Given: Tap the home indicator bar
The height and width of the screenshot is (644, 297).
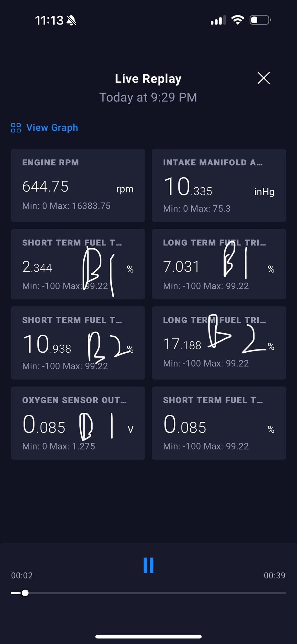Looking at the screenshot, I should [148, 637].
